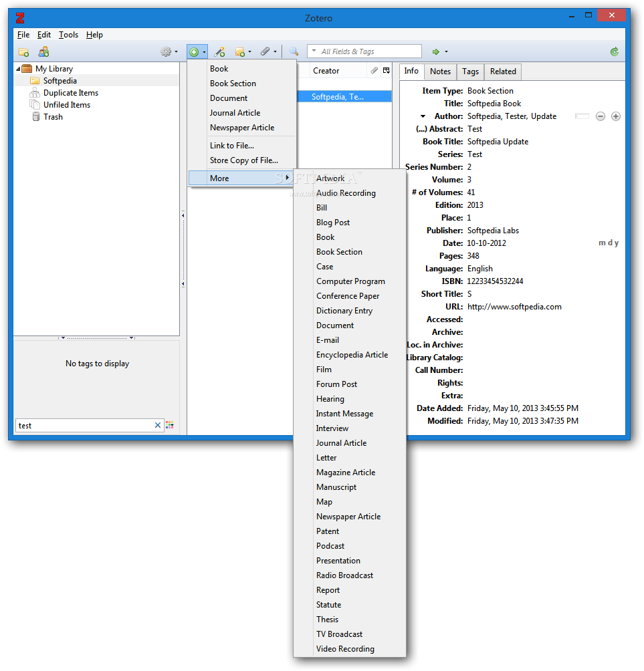Choose Link to File... menu entry
Screen dimensions: 644x671
coord(242,146)
